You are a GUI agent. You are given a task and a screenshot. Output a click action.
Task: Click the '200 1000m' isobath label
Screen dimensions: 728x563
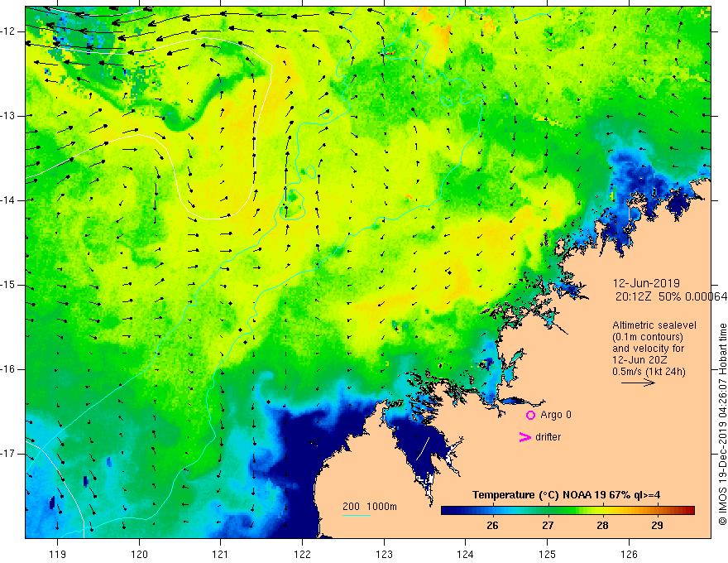[x=370, y=507]
